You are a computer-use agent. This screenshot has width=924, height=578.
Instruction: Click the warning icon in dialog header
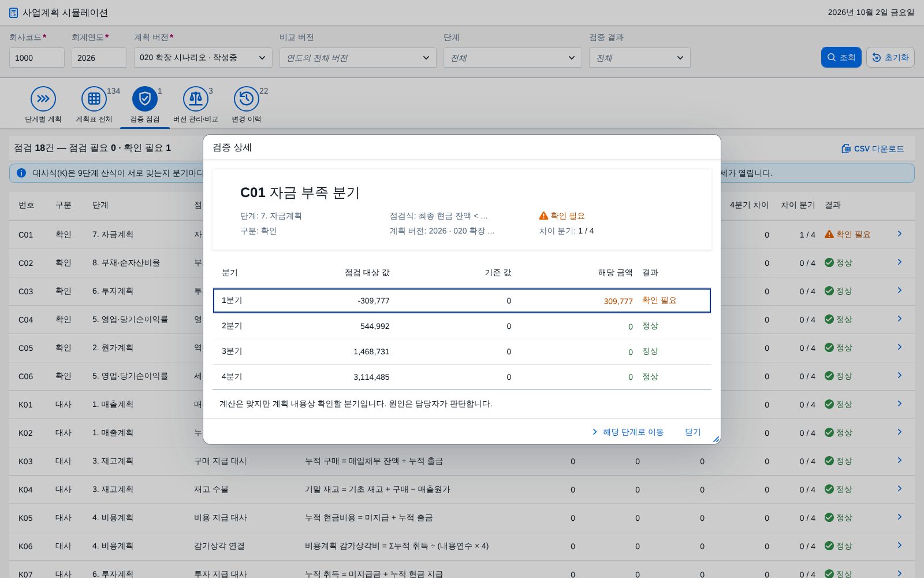click(543, 216)
